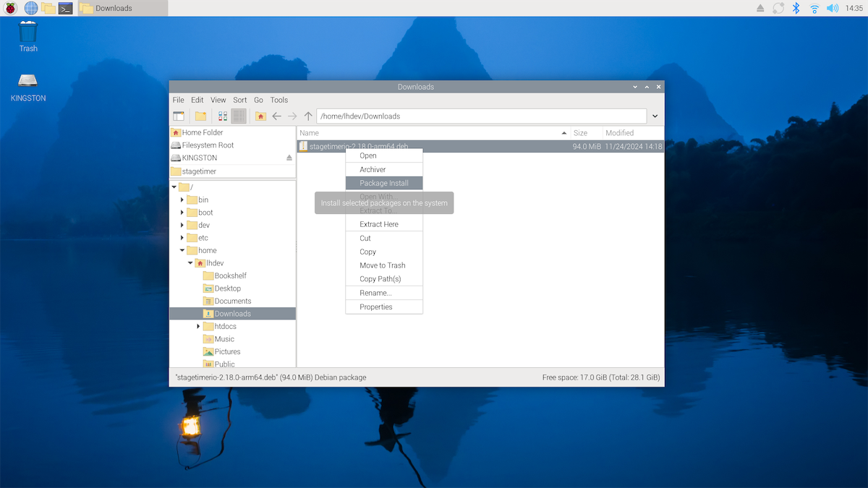Switch to detailed list view mode

point(239,116)
